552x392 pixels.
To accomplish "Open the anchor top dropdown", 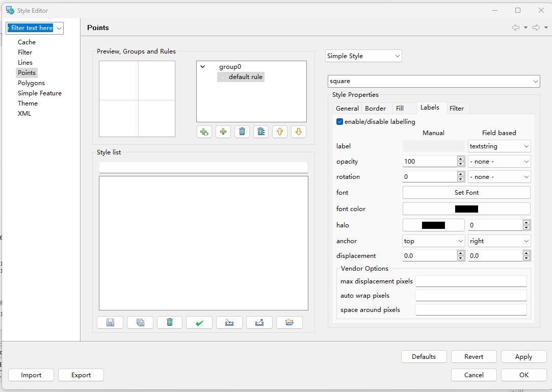I will [434, 241].
